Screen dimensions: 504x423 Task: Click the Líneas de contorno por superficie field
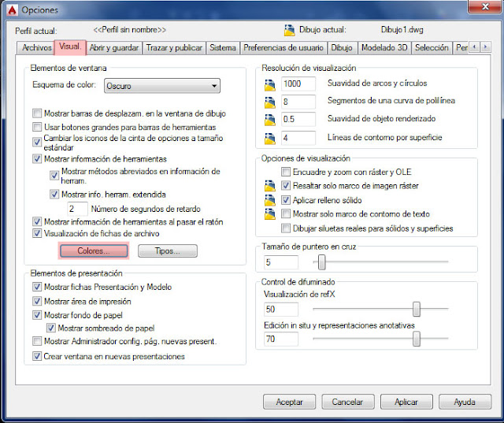[298, 138]
